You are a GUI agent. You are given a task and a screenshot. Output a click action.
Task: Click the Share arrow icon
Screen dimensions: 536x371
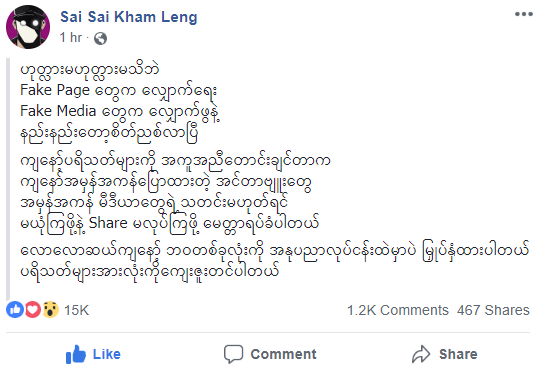[421, 354]
